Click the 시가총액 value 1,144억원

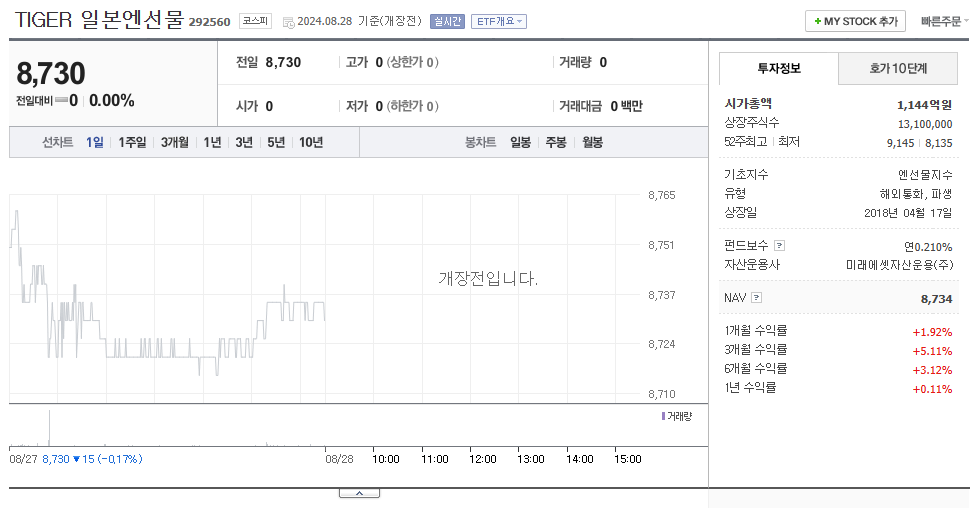click(924, 105)
